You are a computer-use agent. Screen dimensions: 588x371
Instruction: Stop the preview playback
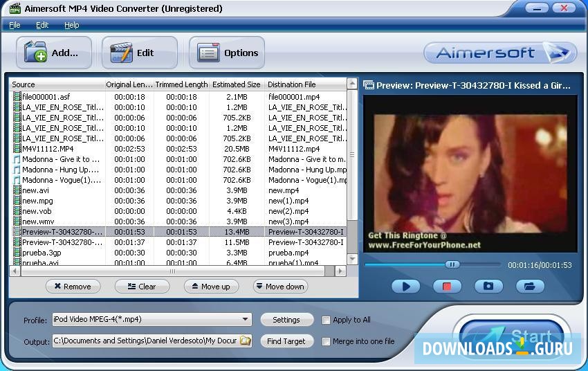[447, 287]
